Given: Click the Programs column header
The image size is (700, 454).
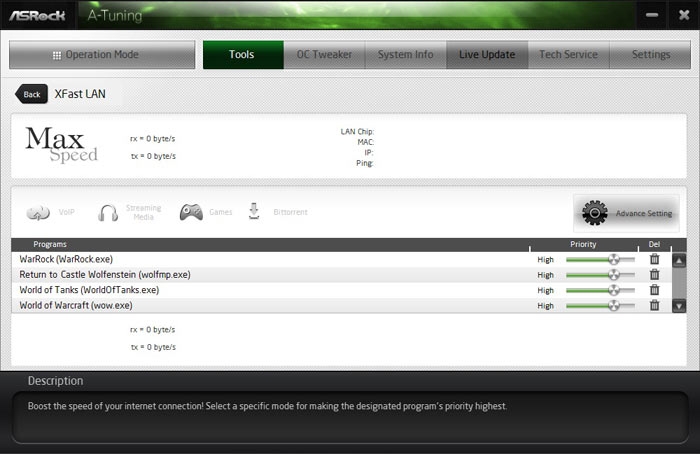Looking at the screenshot, I should pyautogui.click(x=50, y=244).
